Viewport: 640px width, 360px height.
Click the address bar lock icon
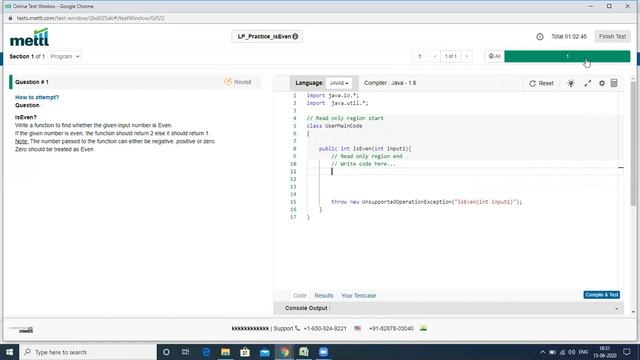click(x=10, y=18)
